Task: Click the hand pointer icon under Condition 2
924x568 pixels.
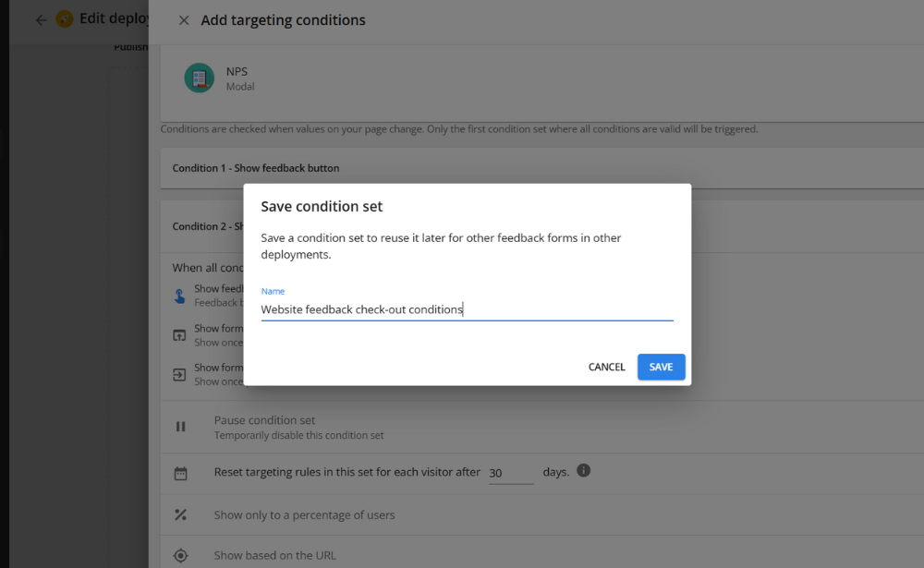Action: [180, 296]
